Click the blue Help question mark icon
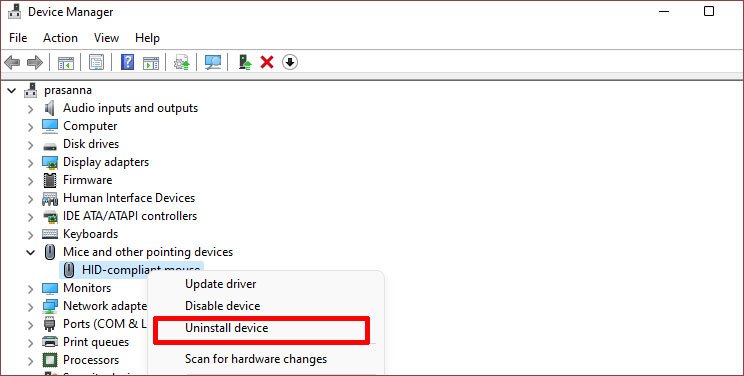This screenshot has width=744, height=376. (127, 62)
